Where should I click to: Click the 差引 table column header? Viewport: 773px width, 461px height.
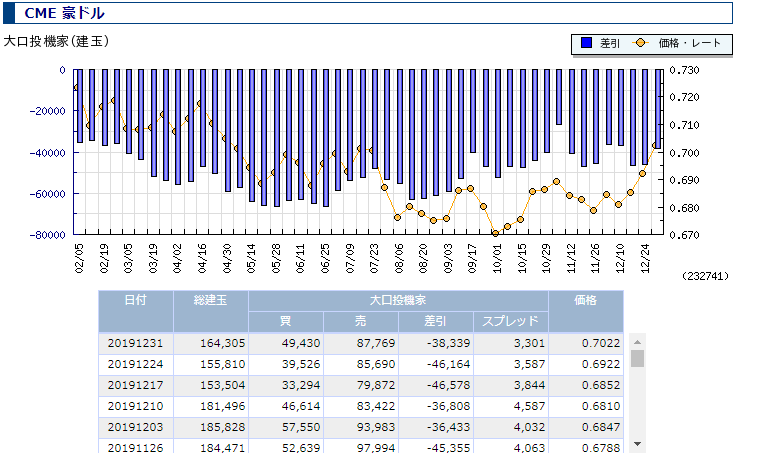click(436, 321)
